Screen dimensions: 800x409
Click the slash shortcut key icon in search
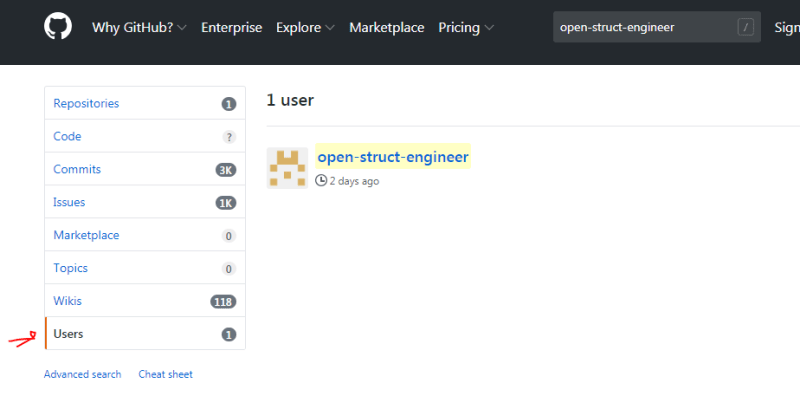pyautogui.click(x=745, y=27)
